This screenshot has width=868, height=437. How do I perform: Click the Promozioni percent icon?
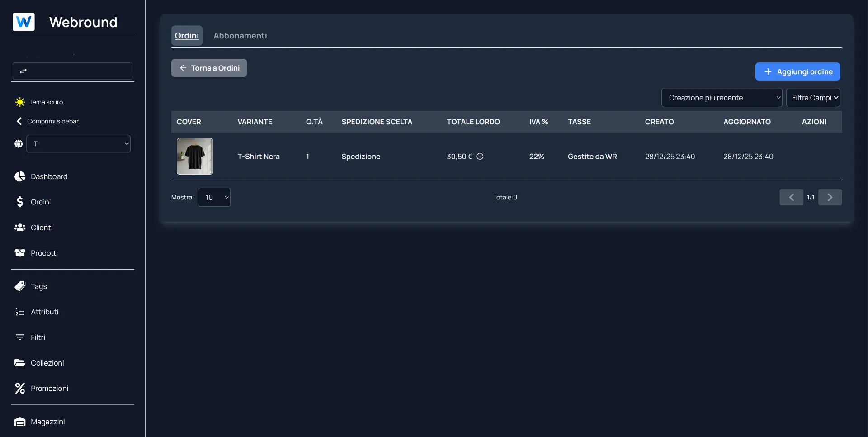[20, 388]
